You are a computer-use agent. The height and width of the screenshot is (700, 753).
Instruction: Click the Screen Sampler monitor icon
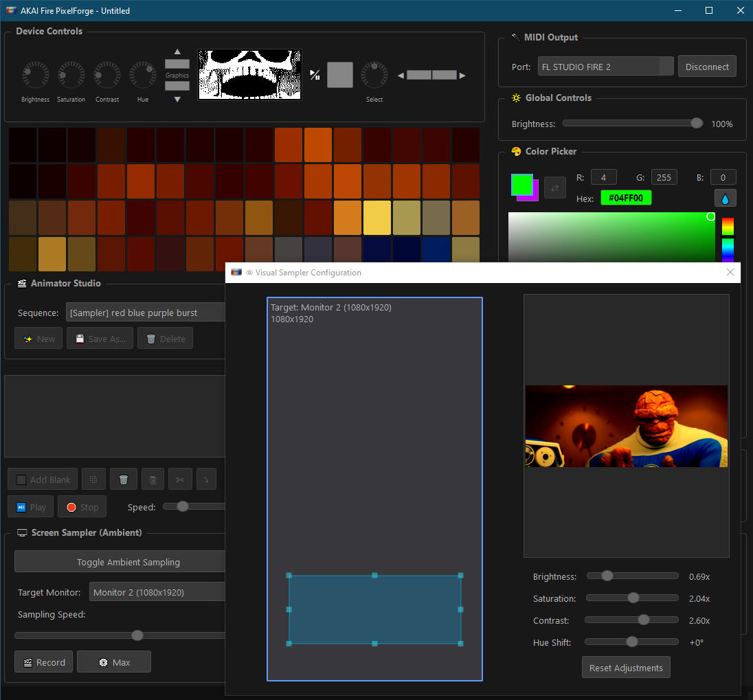pyautogui.click(x=22, y=532)
